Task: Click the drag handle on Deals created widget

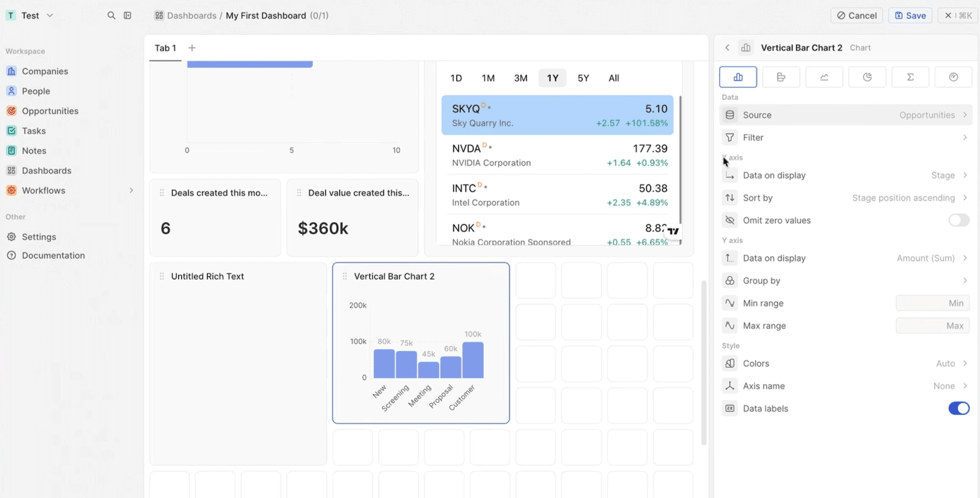Action: [162, 193]
